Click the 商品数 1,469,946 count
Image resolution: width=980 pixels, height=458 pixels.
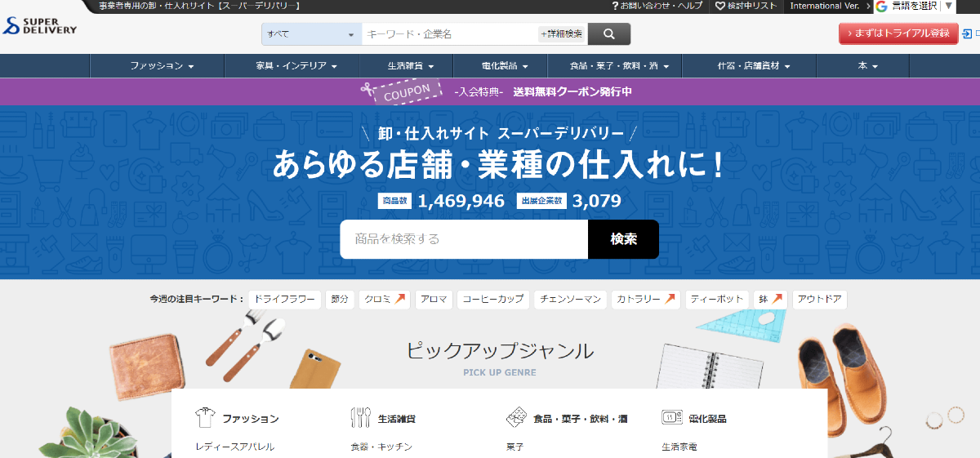pos(441,201)
